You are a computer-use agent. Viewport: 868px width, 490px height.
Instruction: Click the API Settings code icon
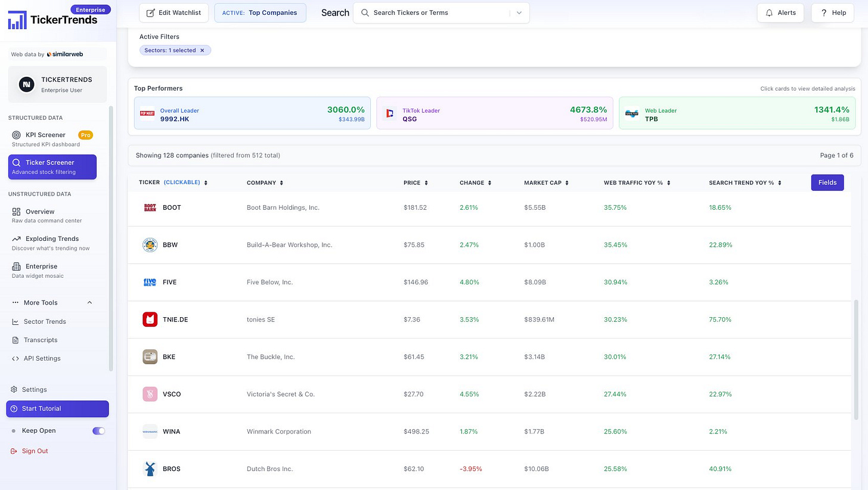tap(15, 358)
